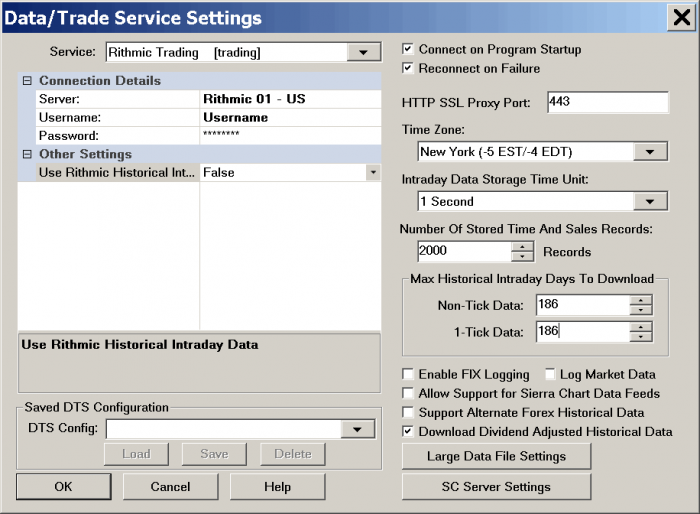Enable FIX Logging checkbox
Image resolution: width=700 pixels, height=514 pixels.
coord(408,374)
